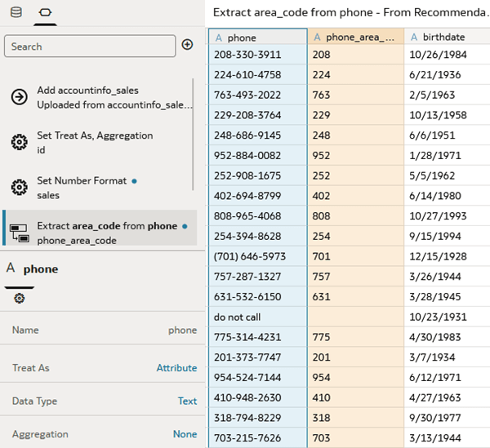The width and height of the screenshot is (490, 448).
Task: Click gear icon for Set Treat As step
Action: (19, 142)
